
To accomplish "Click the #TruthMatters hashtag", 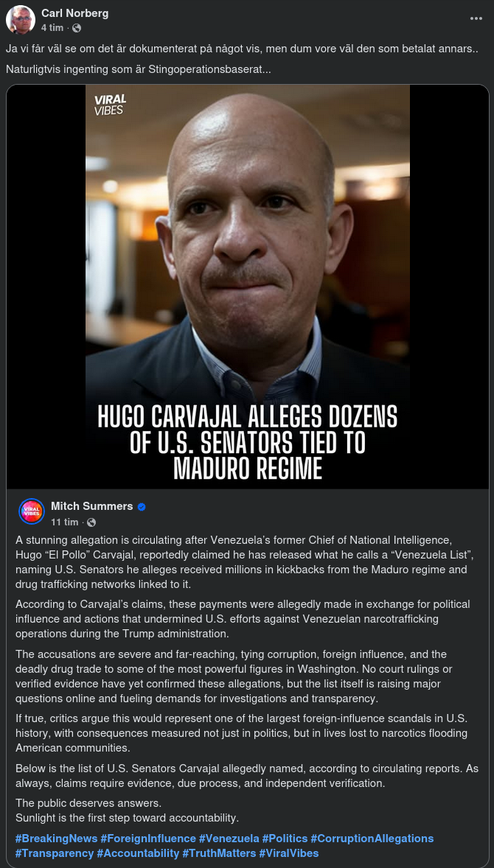I will pyautogui.click(x=219, y=853).
